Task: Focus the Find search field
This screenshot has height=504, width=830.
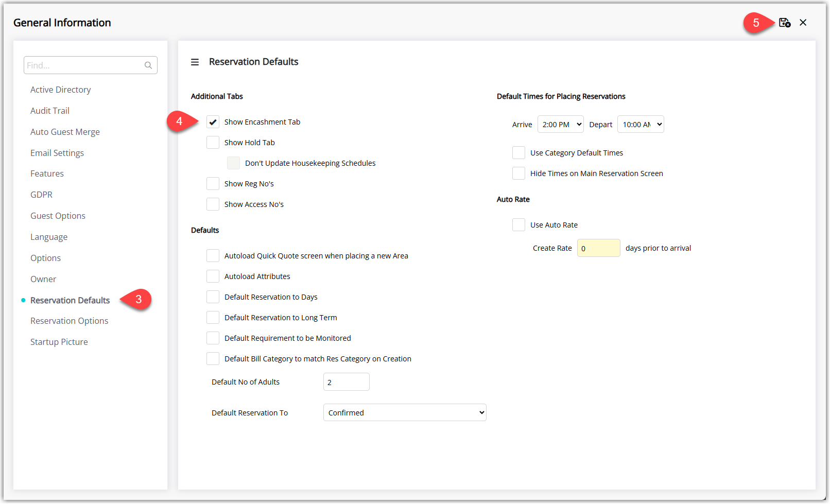Action: point(91,65)
